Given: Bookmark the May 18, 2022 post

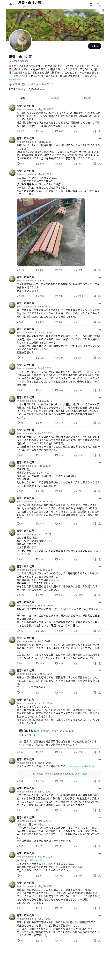Looking at the screenshot, I should [95, 131].
